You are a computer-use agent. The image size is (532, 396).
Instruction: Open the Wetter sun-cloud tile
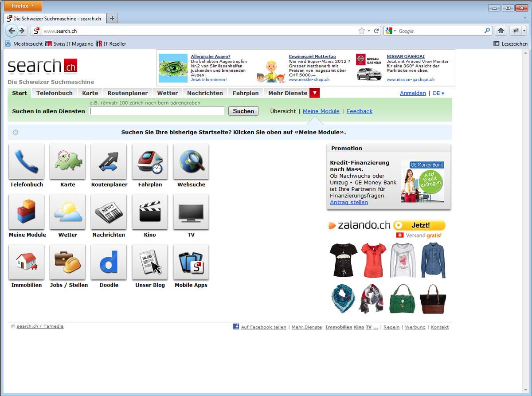(67, 212)
